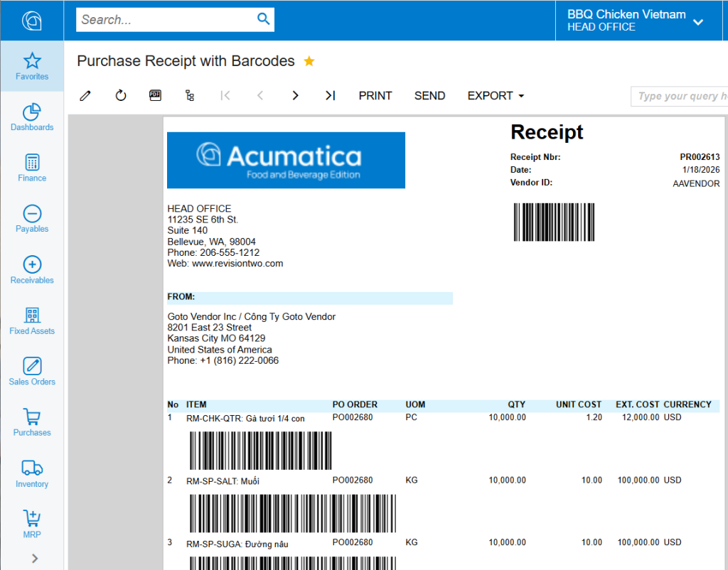Open the Dashboards workspace
Viewport: 728px width, 570px height.
(31, 117)
